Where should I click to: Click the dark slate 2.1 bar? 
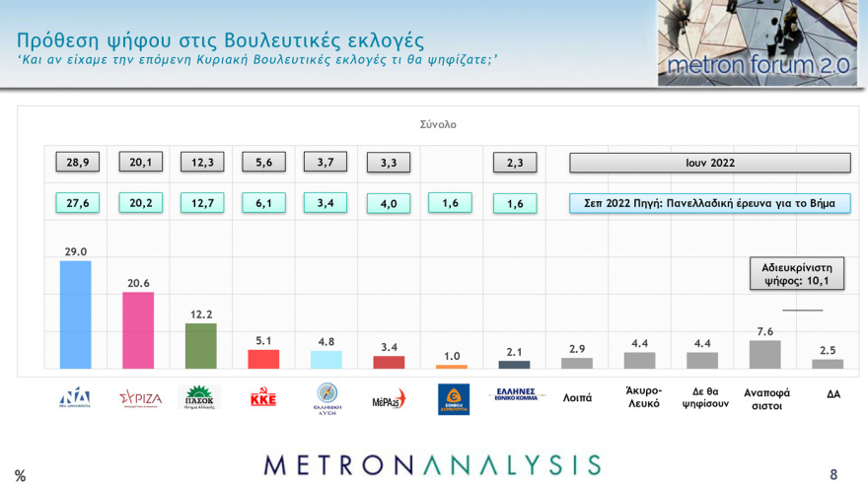514,365
